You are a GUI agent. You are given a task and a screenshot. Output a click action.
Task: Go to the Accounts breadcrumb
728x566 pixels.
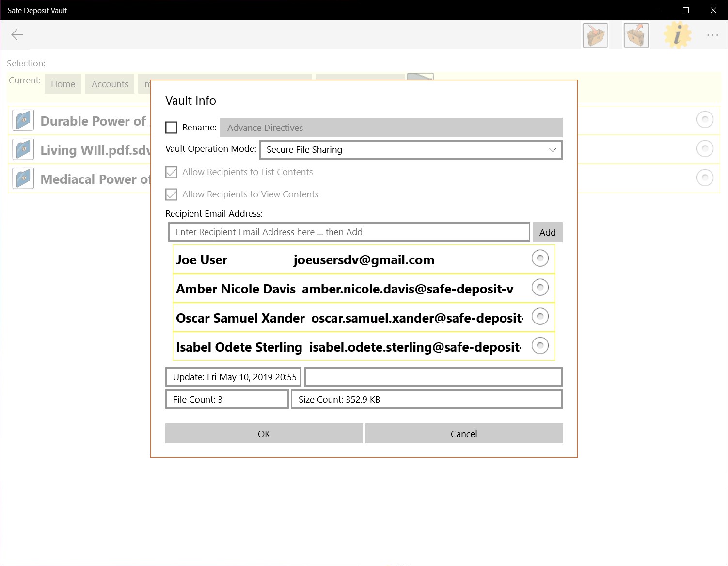pyautogui.click(x=110, y=84)
